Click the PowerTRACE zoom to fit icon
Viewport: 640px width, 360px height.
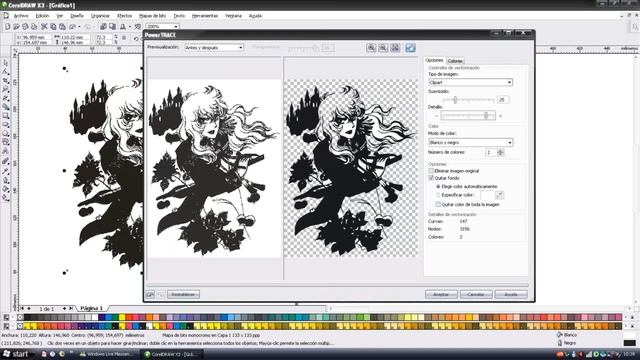pos(395,48)
